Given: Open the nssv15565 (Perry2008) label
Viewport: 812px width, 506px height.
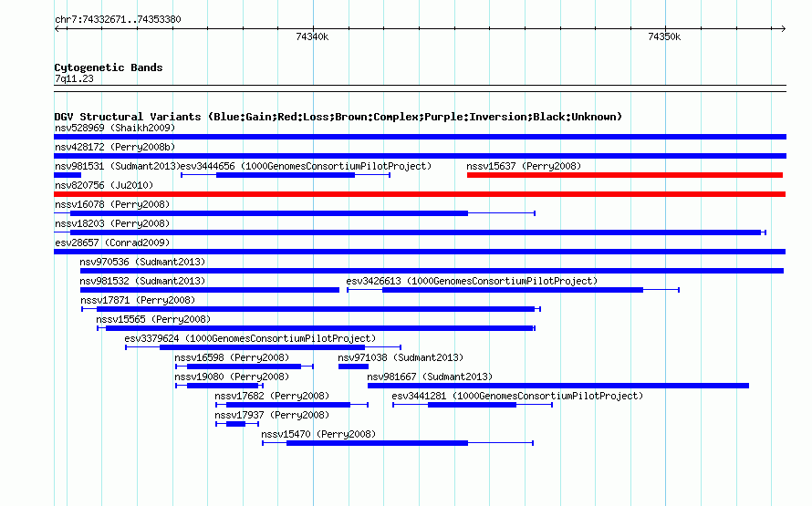Looking at the screenshot, I should [x=153, y=319].
